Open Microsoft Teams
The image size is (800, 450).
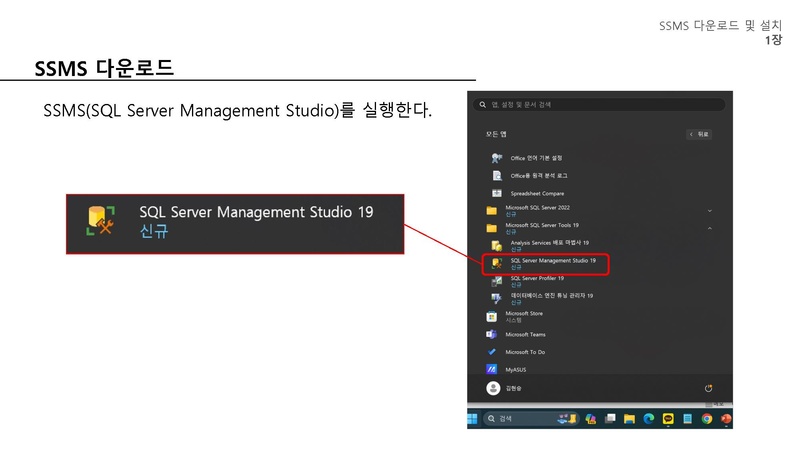[525, 334]
